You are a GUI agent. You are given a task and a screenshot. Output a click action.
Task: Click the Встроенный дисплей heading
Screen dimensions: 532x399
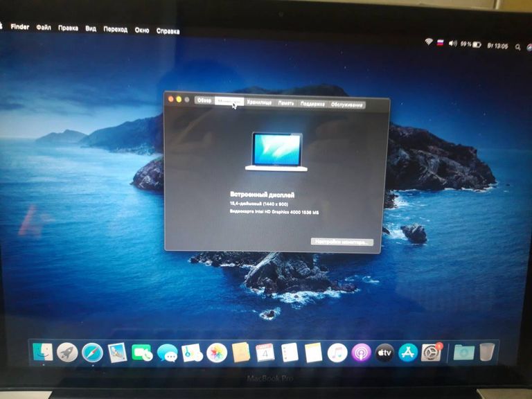point(263,195)
